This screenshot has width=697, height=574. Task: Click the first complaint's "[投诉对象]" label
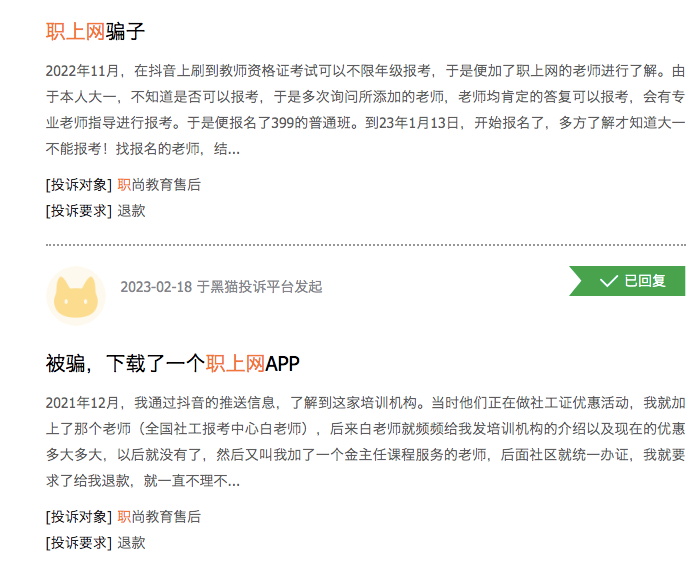point(79,185)
